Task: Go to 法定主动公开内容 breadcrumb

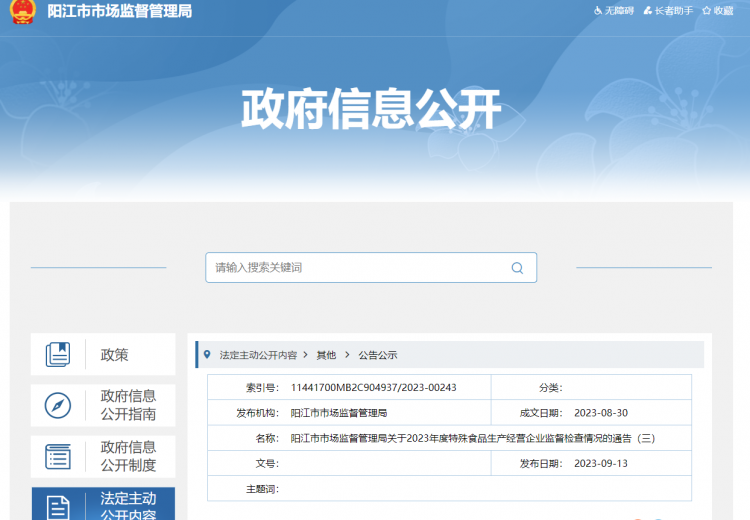Action: tap(258, 355)
